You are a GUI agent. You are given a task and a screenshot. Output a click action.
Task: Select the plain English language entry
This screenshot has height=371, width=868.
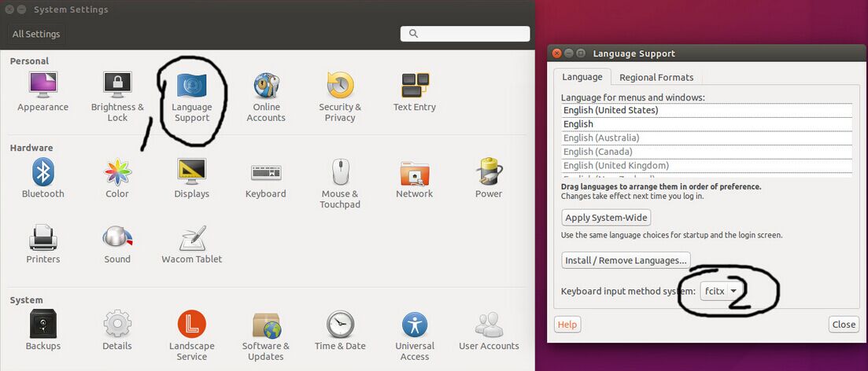[707, 124]
